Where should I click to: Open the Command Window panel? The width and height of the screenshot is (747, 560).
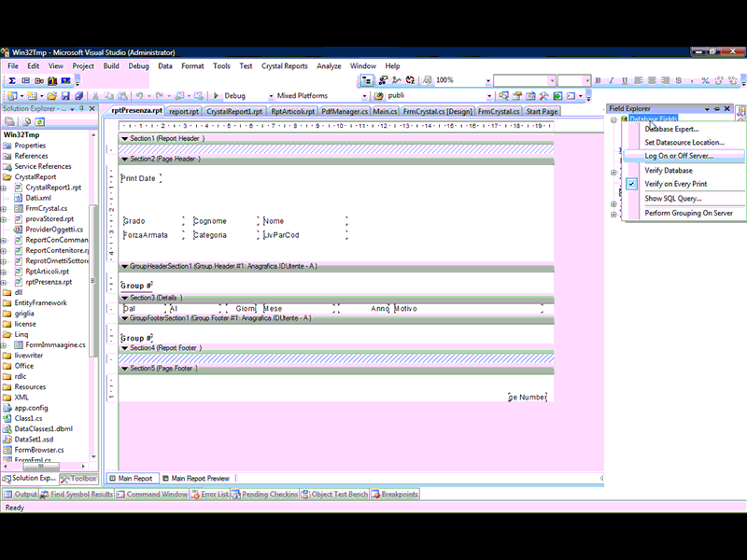(152, 495)
